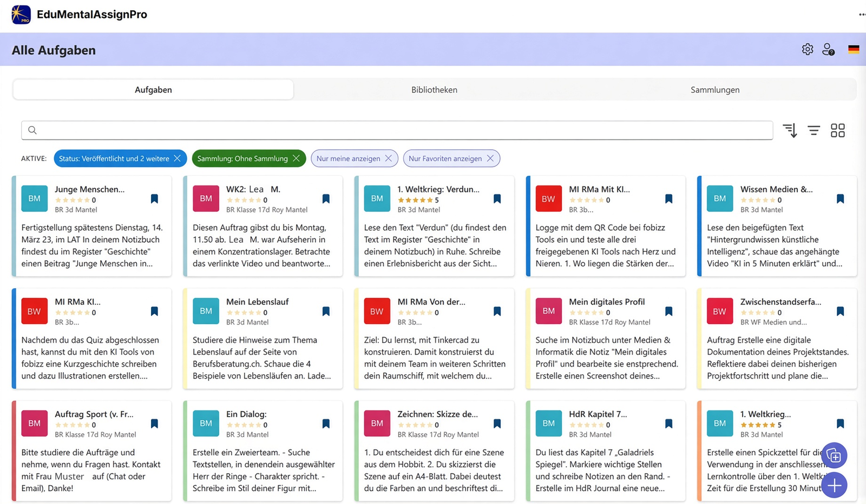Remove the Sammlung: Ohne Sammlung filter
This screenshot has height=504, width=866.
click(x=296, y=158)
